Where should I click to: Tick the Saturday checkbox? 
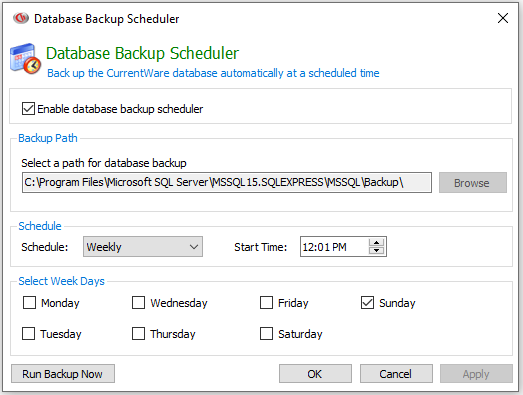click(x=266, y=333)
